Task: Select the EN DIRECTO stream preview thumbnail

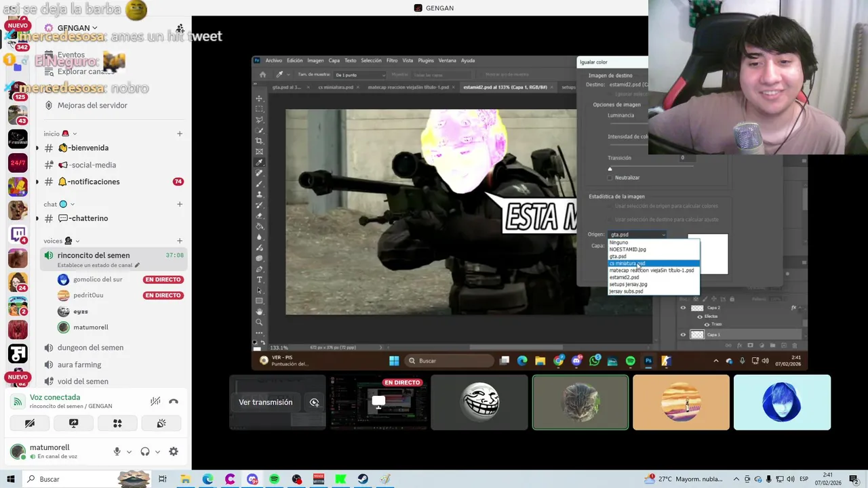Action: [378, 403]
